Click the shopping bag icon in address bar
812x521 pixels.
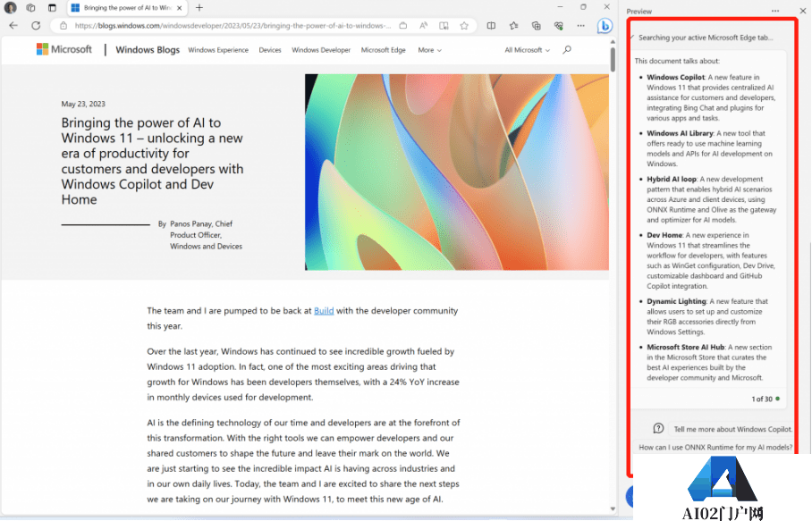pyautogui.click(x=403, y=25)
